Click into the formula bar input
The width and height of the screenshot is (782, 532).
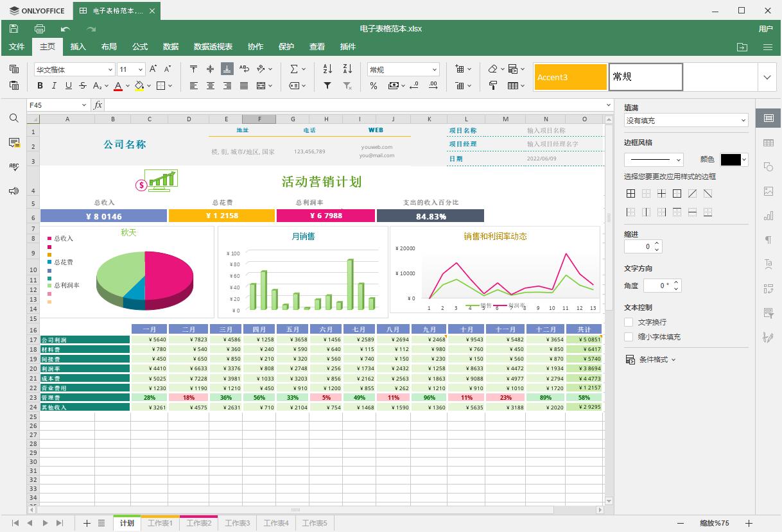pyautogui.click(x=353, y=105)
